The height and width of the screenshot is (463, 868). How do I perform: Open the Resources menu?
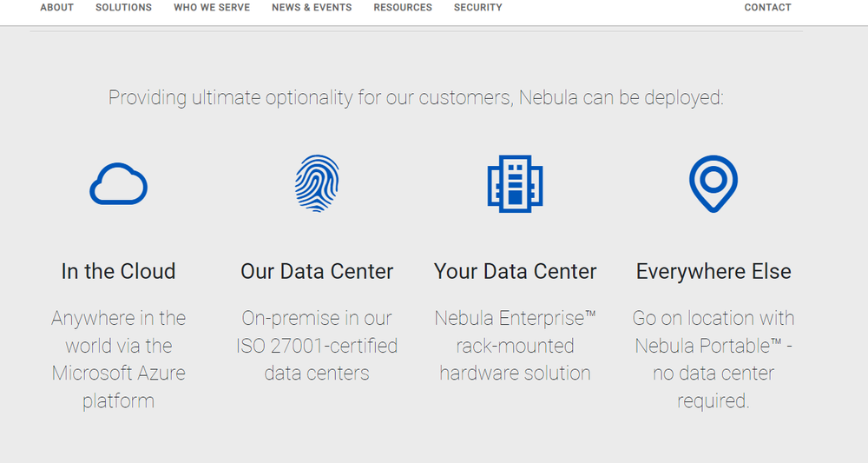(x=403, y=7)
